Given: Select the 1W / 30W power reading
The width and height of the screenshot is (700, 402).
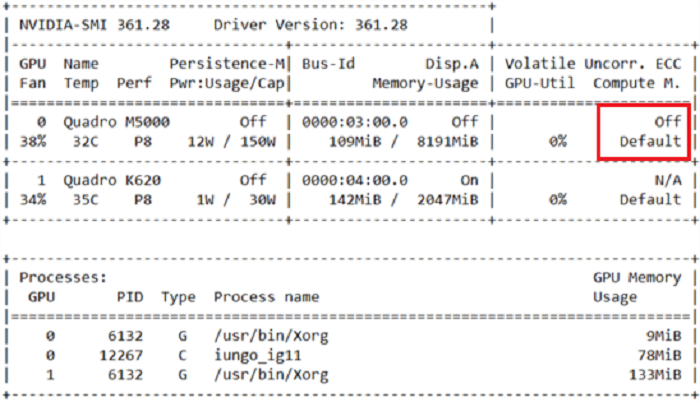Looking at the screenshot, I should pos(235,200).
